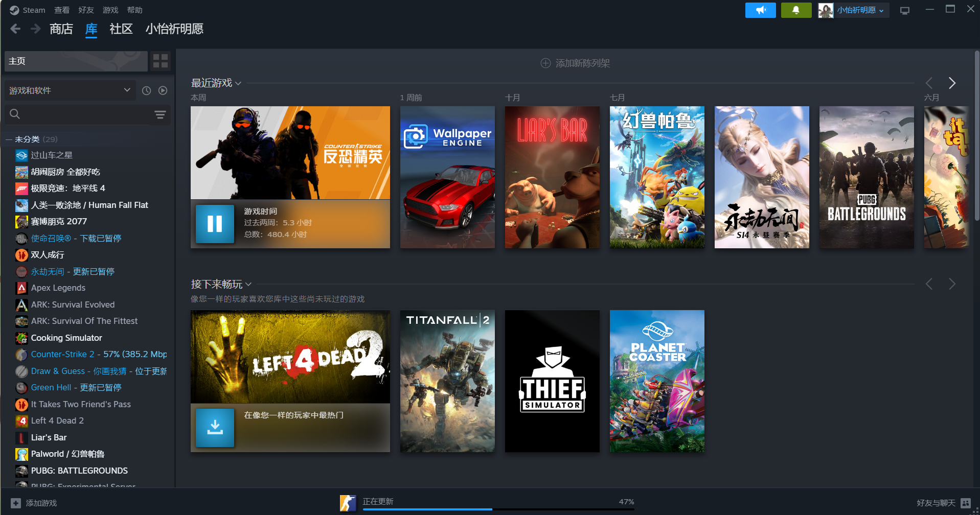980x515 pixels.
Task: Click the Apex Legends icon in list
Action: (21, 288)
